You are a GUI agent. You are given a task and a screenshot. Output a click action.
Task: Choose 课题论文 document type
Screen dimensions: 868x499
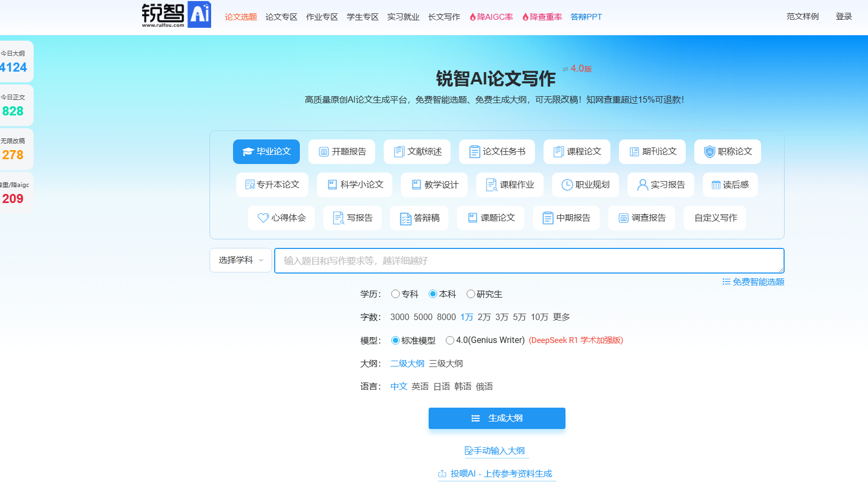coord(491,218)
